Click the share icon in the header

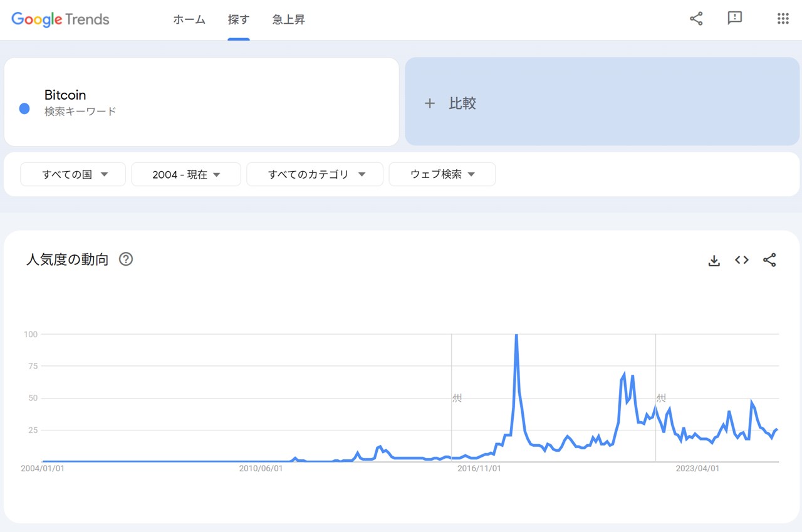pyautogui.click(x=696, y=19)
